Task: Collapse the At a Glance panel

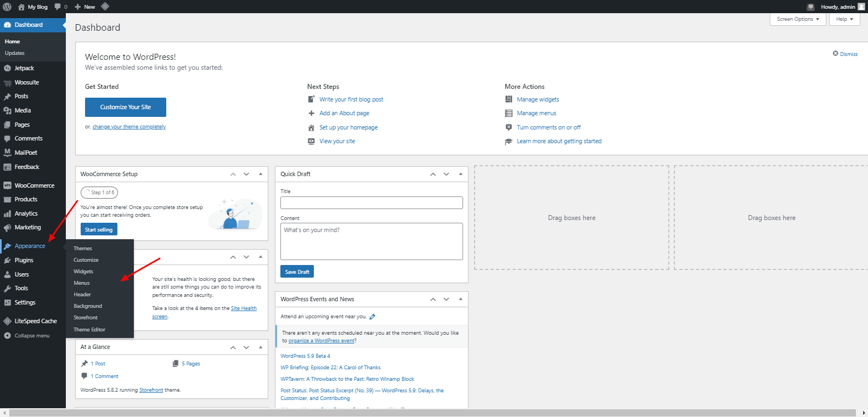Action: pos(261,347)
